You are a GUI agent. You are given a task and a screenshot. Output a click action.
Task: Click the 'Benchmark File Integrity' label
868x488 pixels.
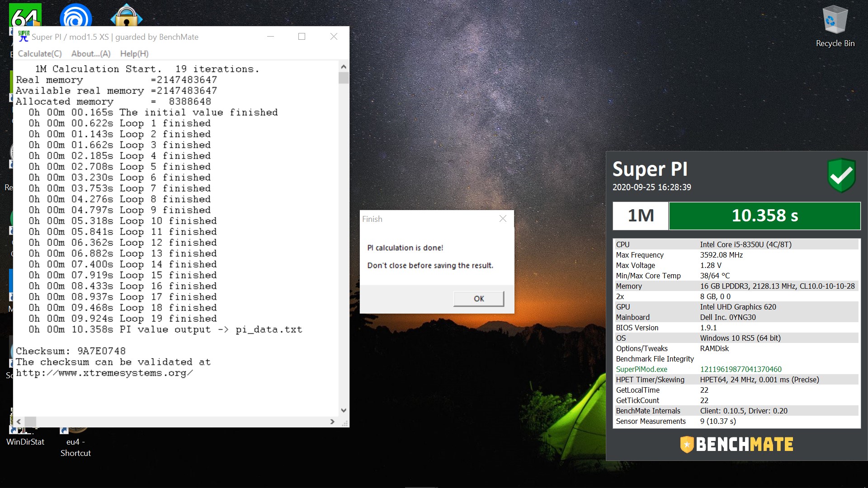point(655,359)
